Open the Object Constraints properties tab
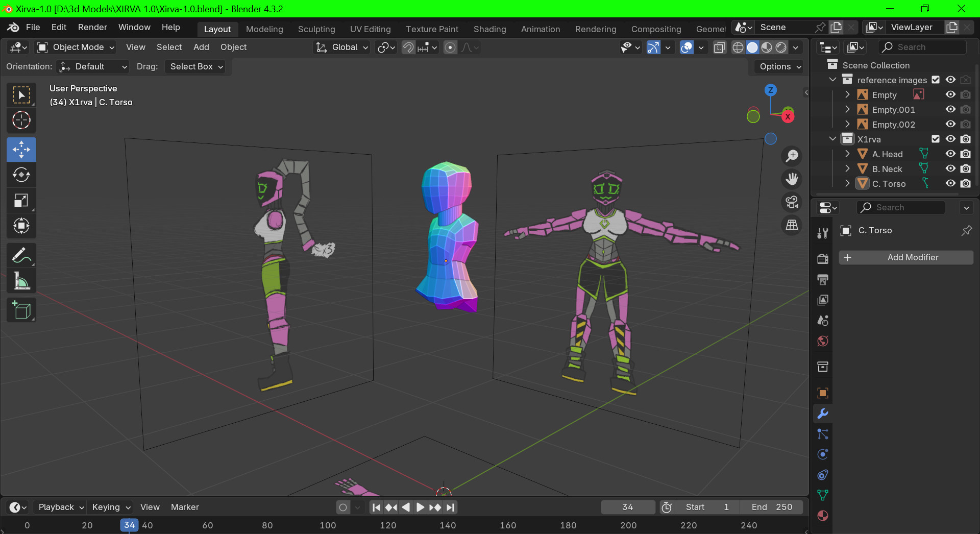This screenshot has width=980, height=534. (822, 475)
